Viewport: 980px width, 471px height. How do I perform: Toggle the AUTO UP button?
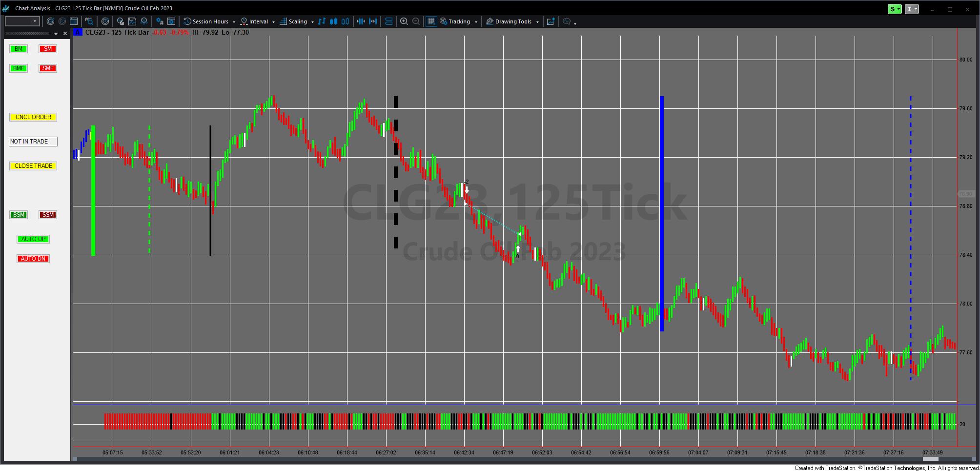33,239
